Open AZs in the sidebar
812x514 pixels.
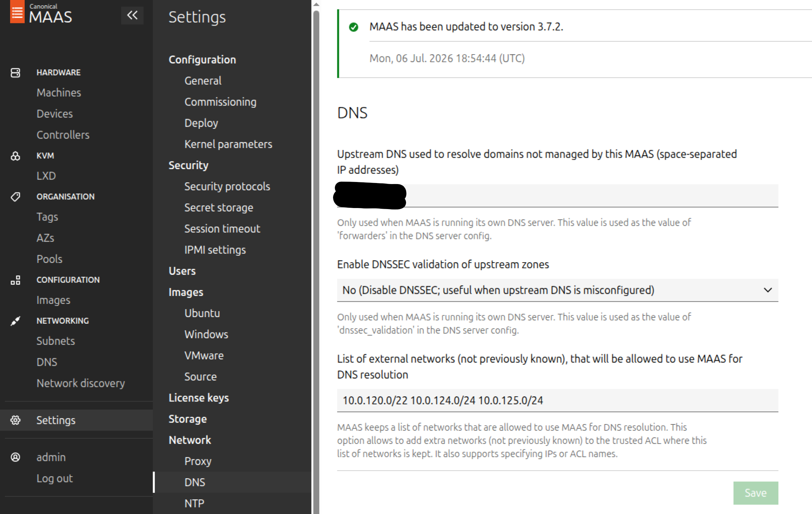pos(45,238)
